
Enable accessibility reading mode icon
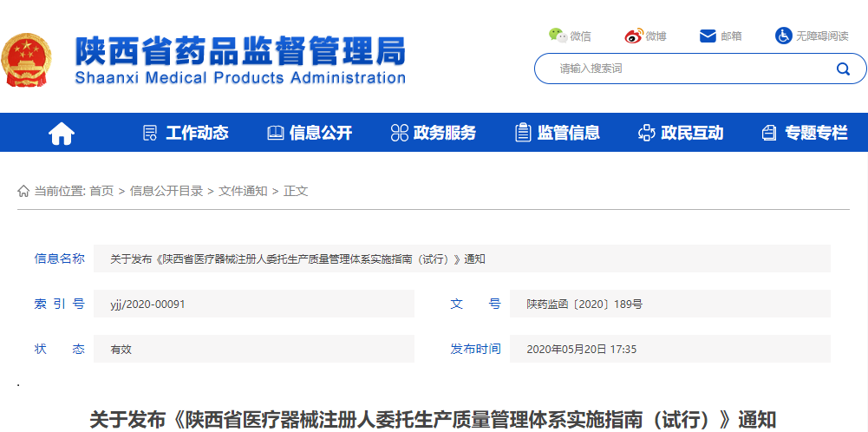(783, 36)
